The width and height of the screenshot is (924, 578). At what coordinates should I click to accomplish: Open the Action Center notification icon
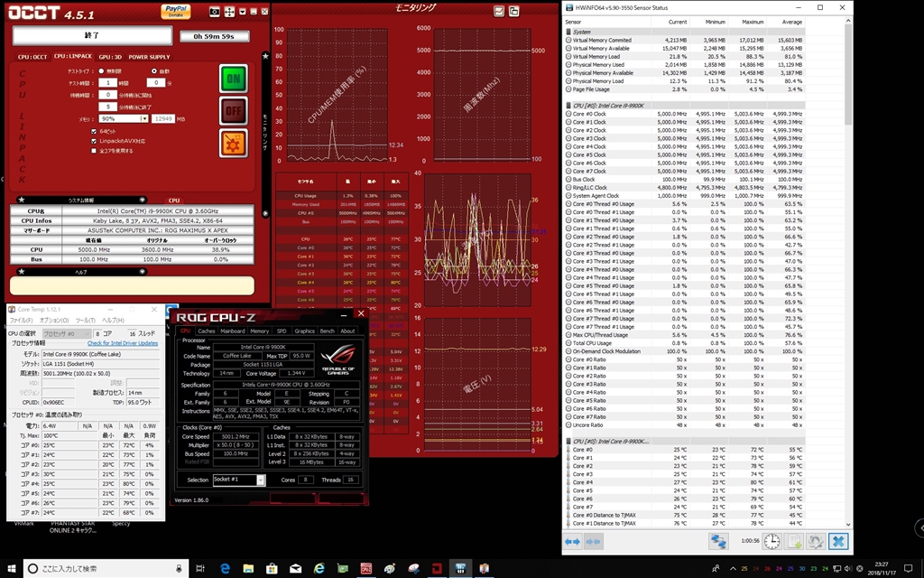(909, 569)
